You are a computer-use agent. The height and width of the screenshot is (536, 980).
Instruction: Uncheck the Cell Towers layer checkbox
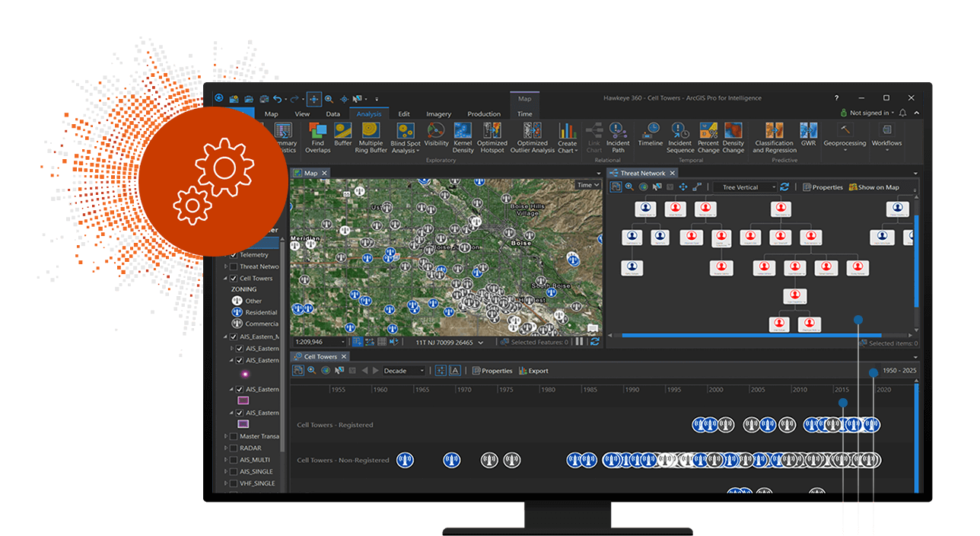click(234, 279)
